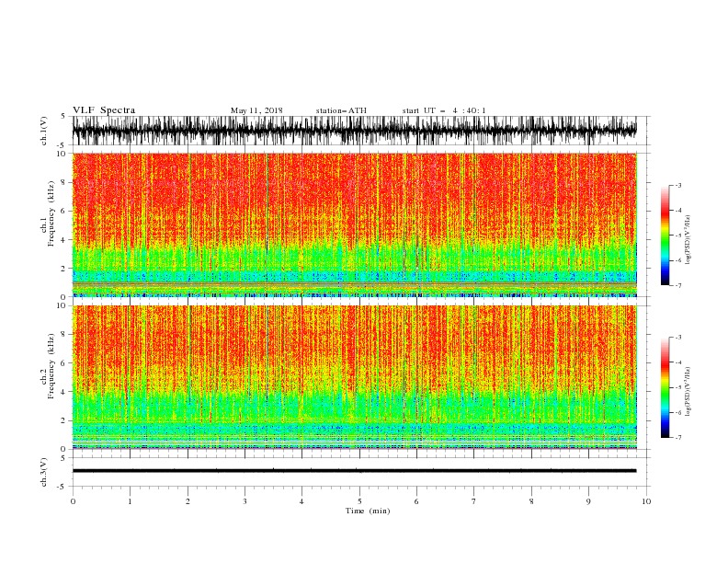Click time axis tick label "5"

(x=359, y=501)
